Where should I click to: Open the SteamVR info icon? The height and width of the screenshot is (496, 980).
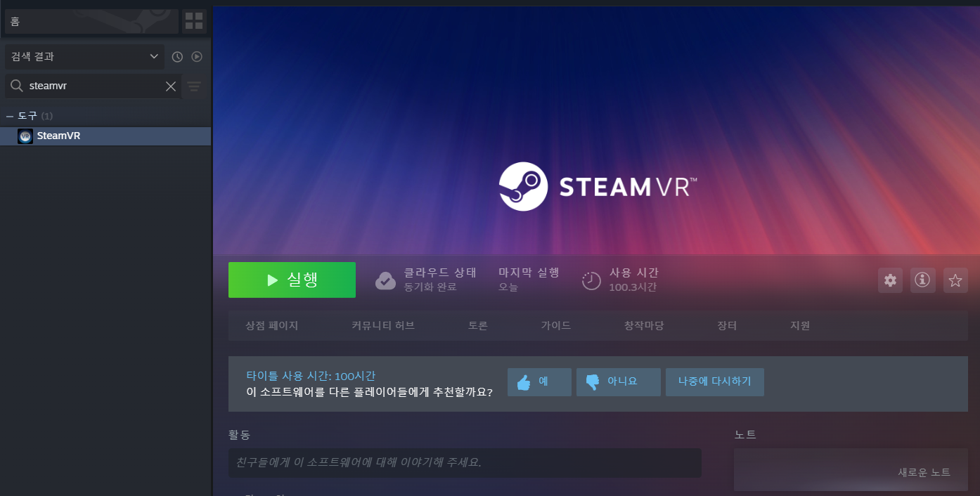[922, 280]
